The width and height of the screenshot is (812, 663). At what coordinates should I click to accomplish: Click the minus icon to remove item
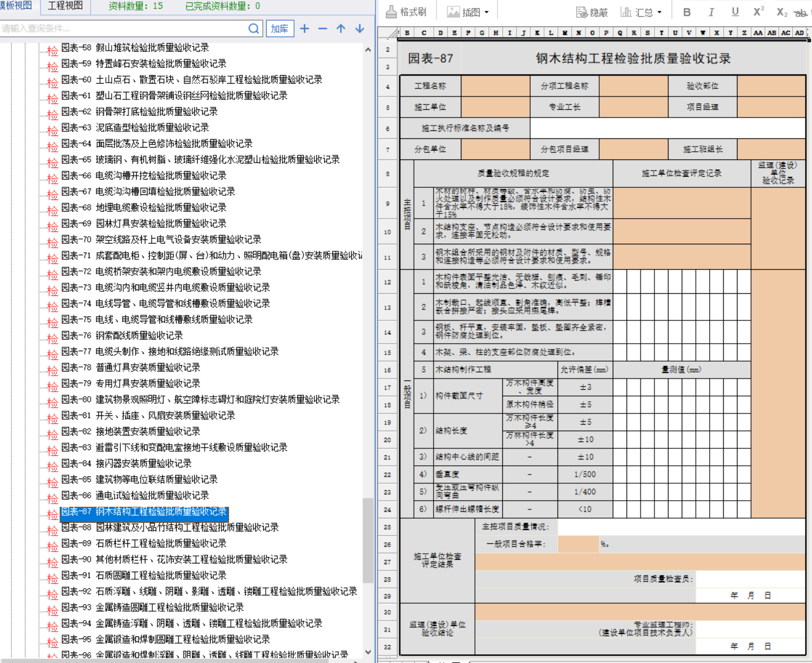tap(323, 28)
